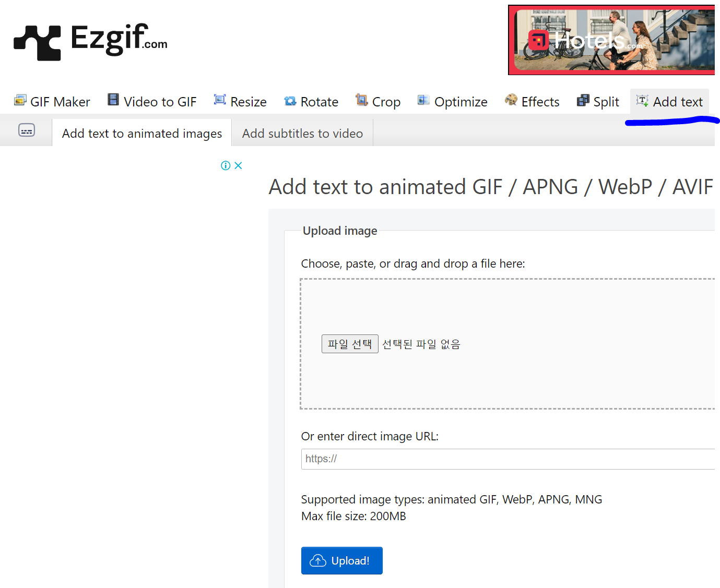Click the Crop tool icon
The image size is (720, 588).
click(x=362, y=100)
